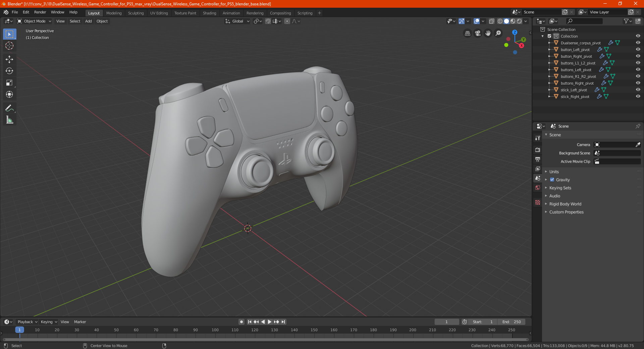This screenshot has height=349, width=644.
Task: Click the current frame number field
Action: click(x=446, y=322)
